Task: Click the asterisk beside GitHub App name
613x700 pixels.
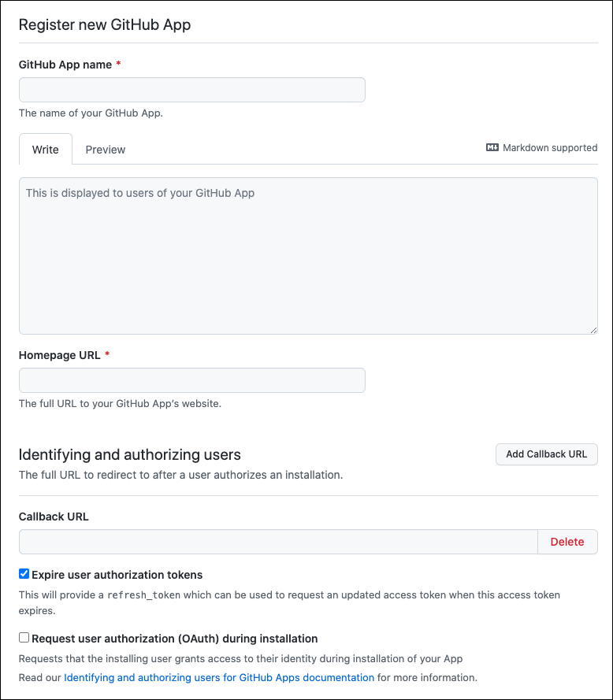Action: [x=119, y=64]
